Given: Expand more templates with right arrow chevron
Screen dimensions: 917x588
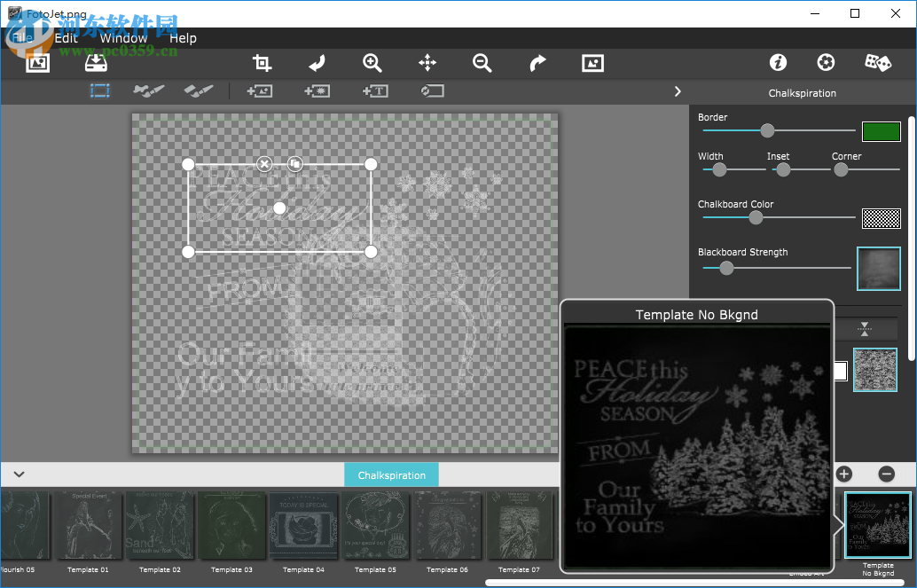Looking at the screenshot, I should click(x=837, y=524).
